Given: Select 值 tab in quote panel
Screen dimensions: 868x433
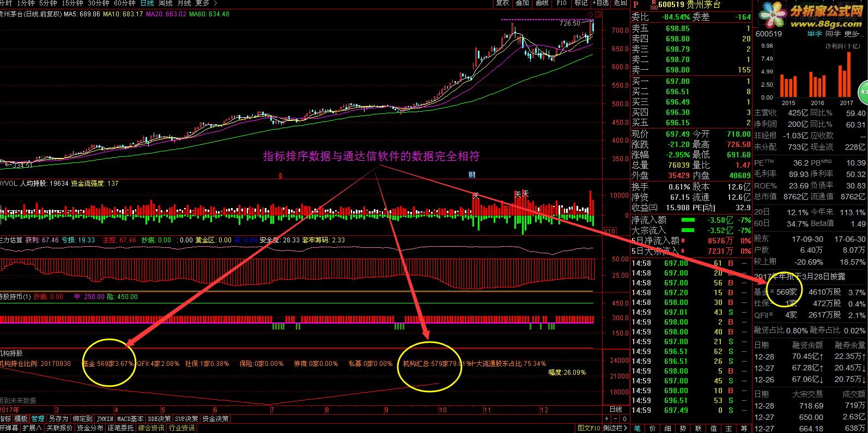Looking at the screenshot, I should point(714,429).
